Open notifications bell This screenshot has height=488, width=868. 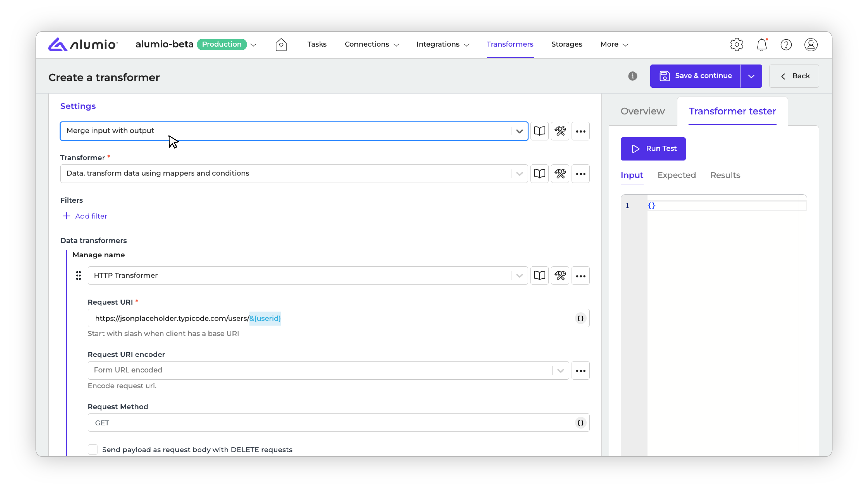tap(762, 45)
